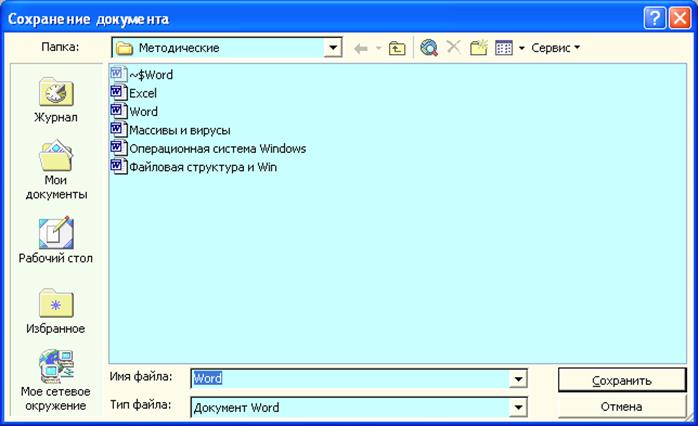The width and height of the screenshot is (698, 426).
Task: Open Мое сетевое окружение location
Action: coord(56,381)
